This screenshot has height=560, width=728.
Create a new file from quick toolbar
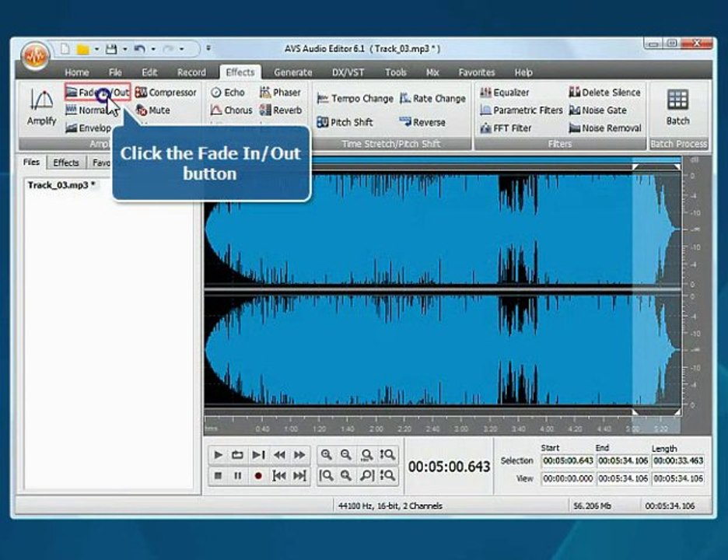[65, 49]
